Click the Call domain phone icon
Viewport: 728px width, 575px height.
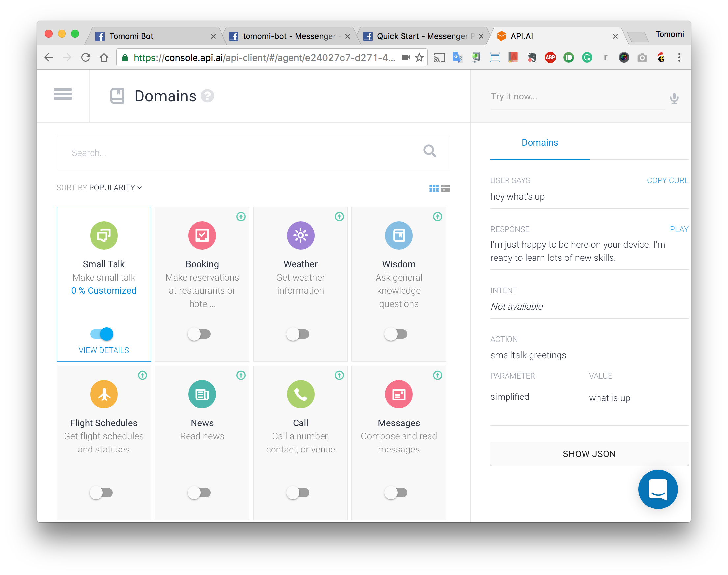(x=300, y=394)
